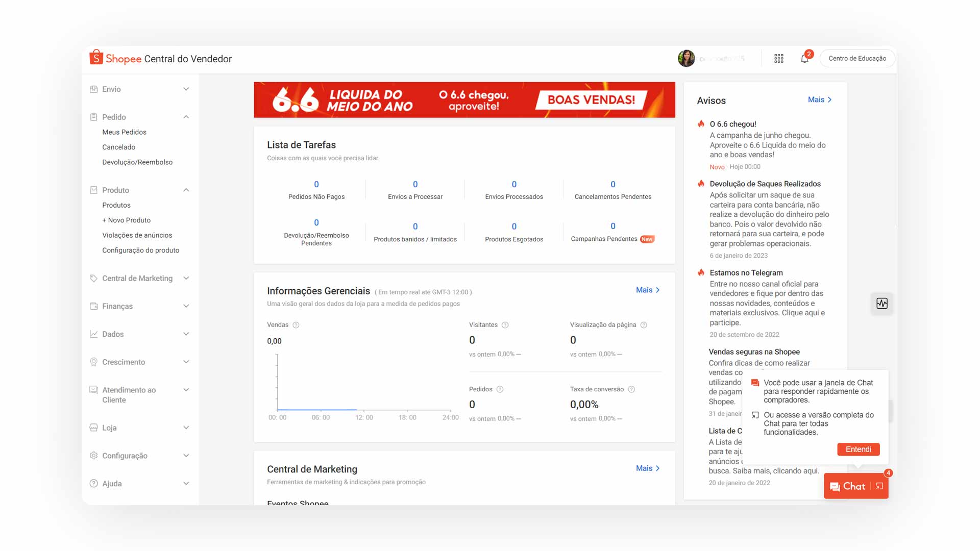Click the Entendi button
Screen dimensions: 980x551
point(858,449)
